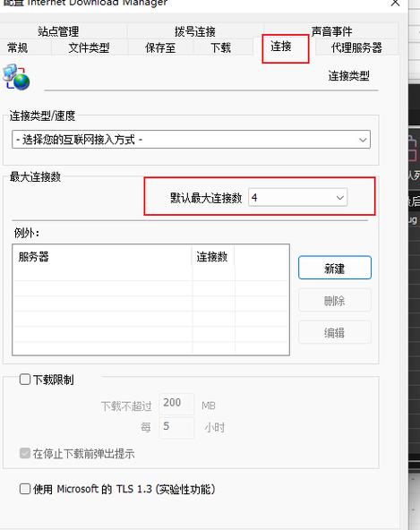This screenshot has width=420, height=530.
Task: Enable the 下载限制 checkbox
Action: [25, 380]
